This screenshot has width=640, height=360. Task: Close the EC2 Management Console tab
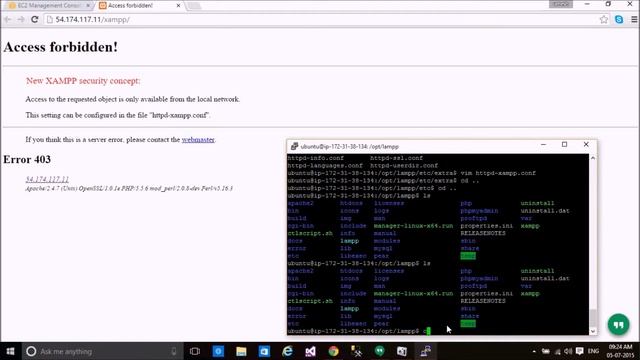pyautogui.click(x=88, y=5)
